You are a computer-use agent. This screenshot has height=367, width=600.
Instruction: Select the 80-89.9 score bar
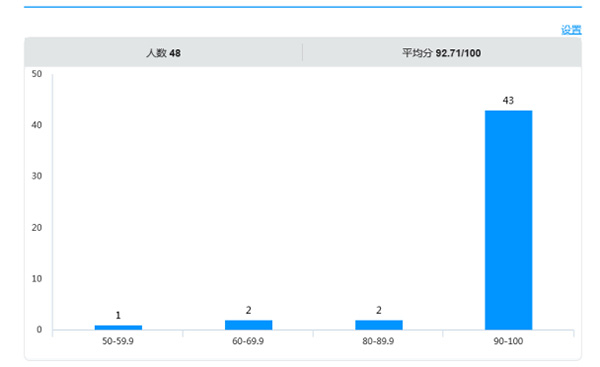(x=379, y=325)
